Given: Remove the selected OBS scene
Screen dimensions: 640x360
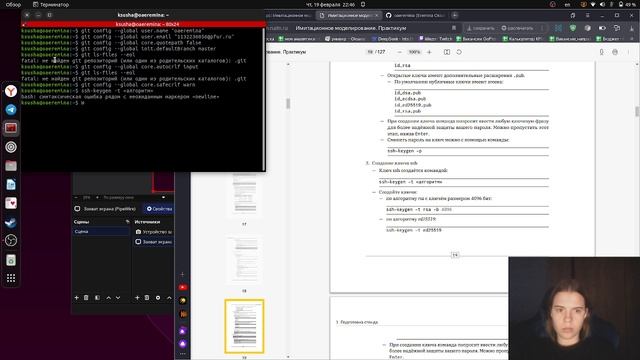Looking at the screenshot, I should point(86,298).
